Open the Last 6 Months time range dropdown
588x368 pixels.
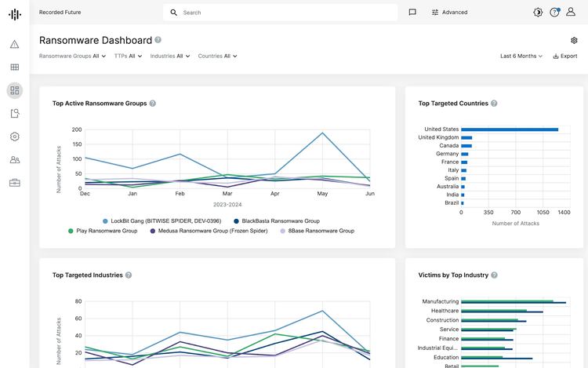(x=521, y=56)
